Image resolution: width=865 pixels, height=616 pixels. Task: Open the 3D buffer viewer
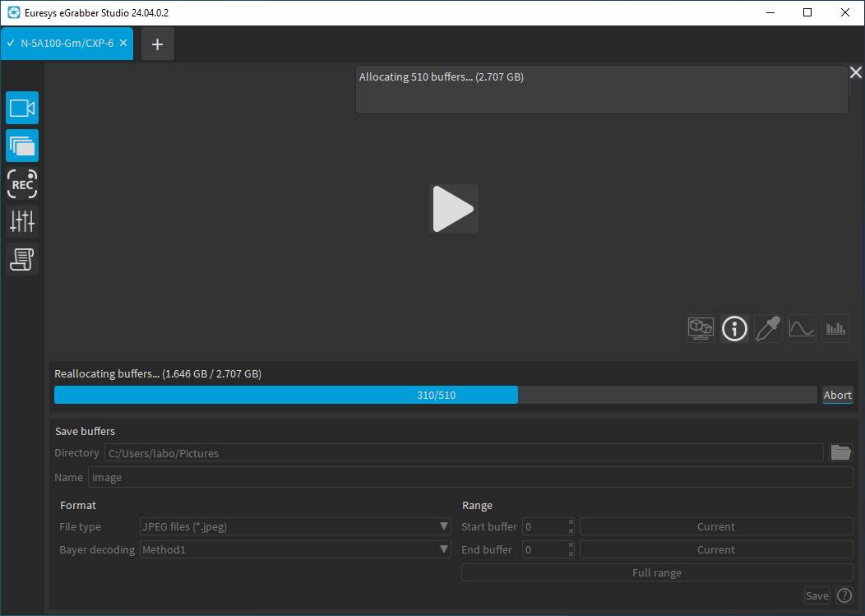[701, 328]
